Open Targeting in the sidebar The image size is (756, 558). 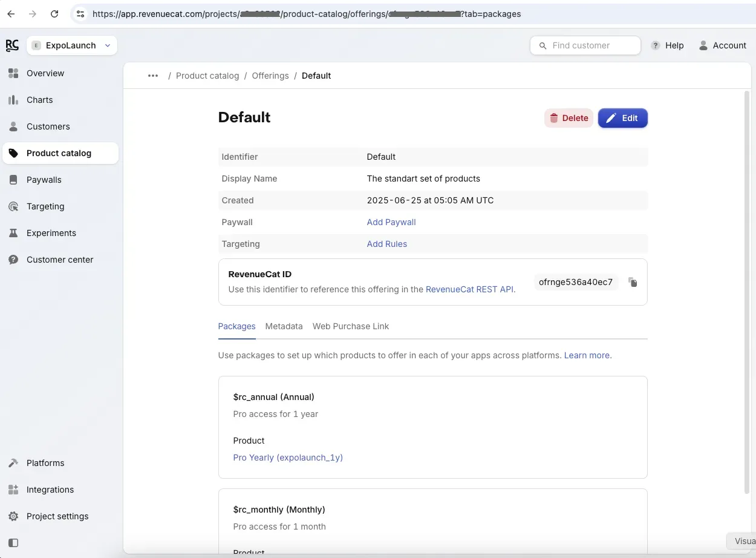click(60, 206)
